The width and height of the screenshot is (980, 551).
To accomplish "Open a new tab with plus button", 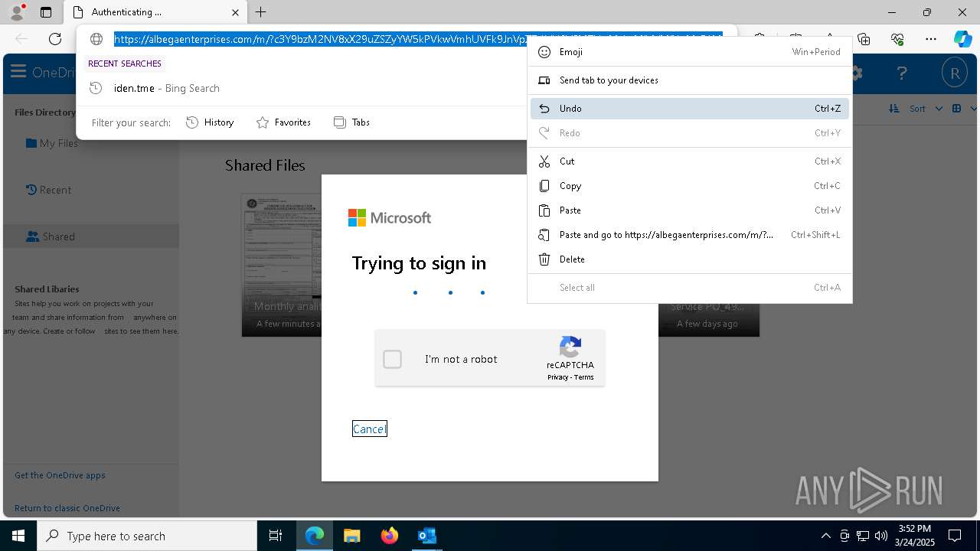I will coord(260,12).
